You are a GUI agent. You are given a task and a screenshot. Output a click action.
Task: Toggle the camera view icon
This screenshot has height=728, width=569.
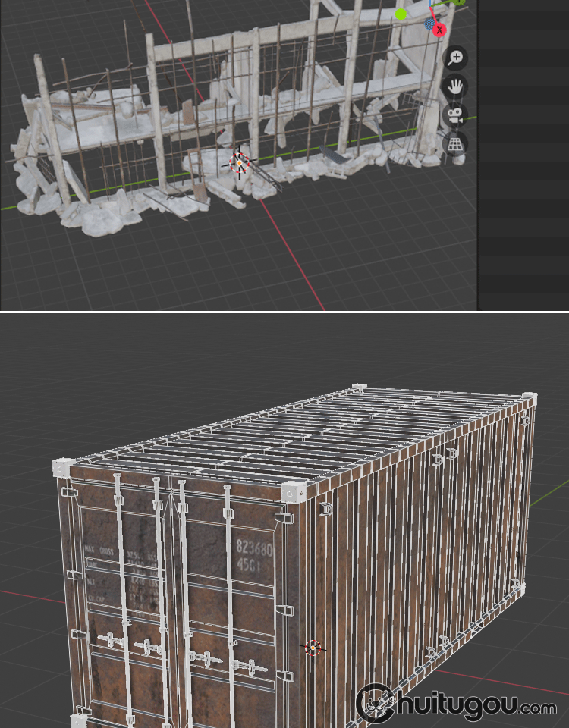click(455, 115)
